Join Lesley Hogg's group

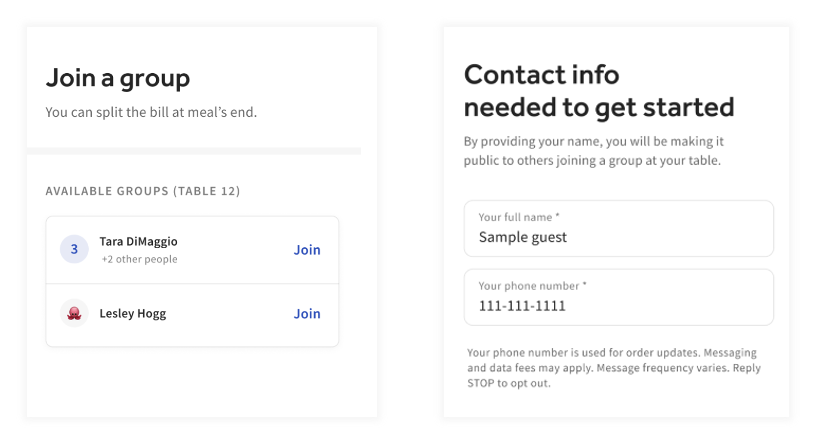tap(307, 314)
